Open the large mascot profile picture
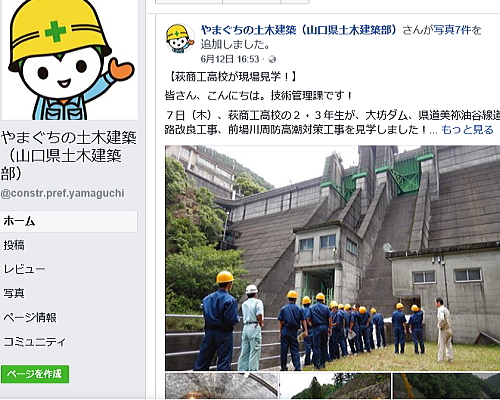The image size is (500, 400). 69,60
